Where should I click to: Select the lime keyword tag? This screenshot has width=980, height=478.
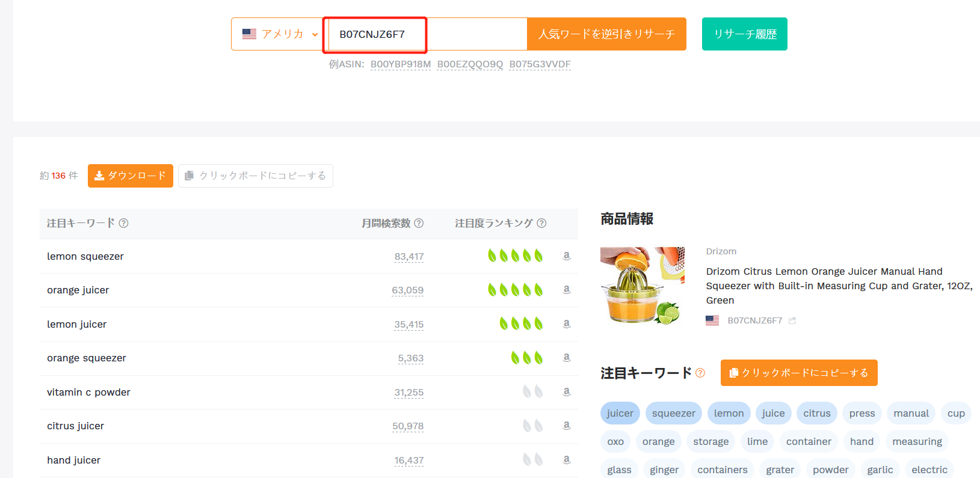click(757, 441)
